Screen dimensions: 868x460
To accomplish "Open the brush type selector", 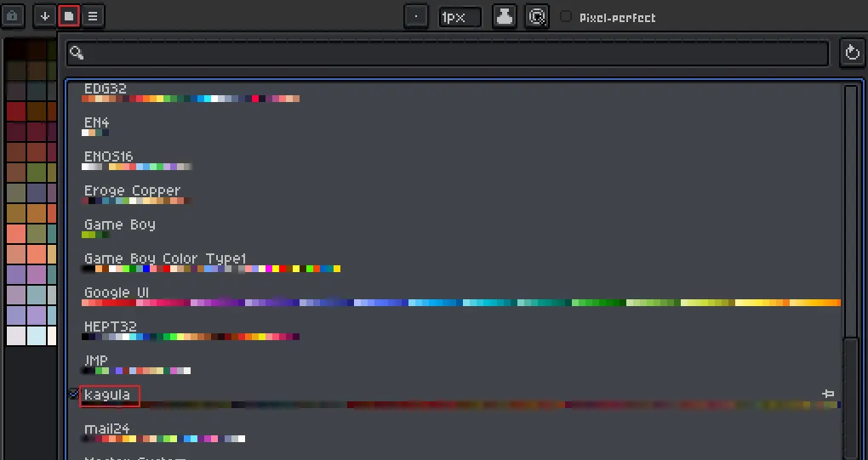I will pos(416,16).
